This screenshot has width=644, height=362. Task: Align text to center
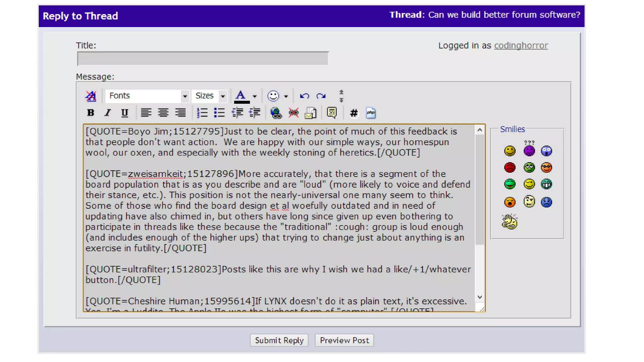pyautogui.click(x=163, y=113)
